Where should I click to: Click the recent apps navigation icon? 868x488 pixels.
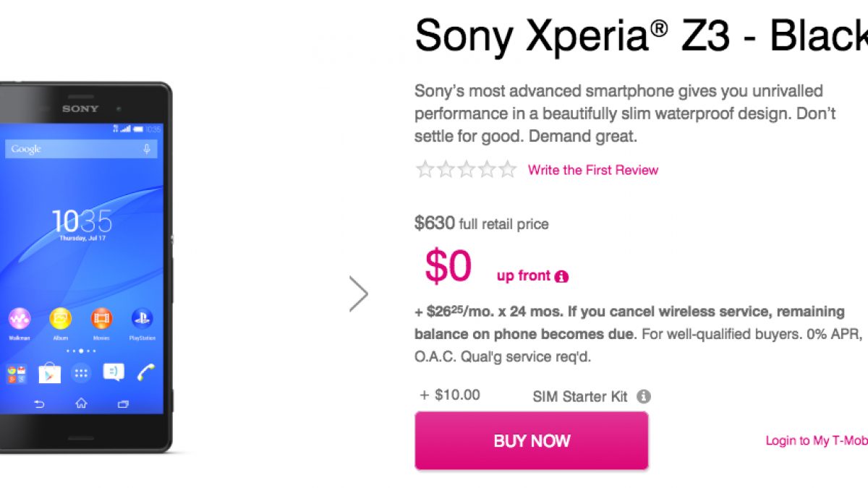pyautogui.click(x=123, y=403)
